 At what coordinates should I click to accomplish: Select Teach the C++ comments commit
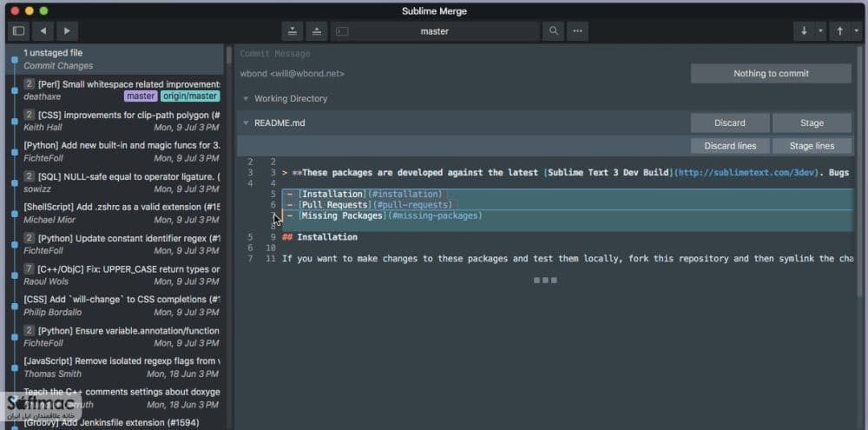[x=115, y=398]
